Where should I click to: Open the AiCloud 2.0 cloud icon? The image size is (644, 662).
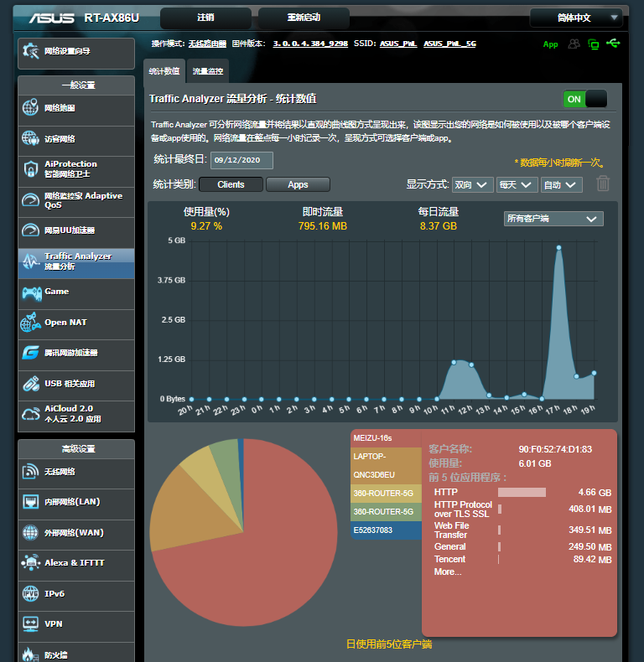pos(30,414)
